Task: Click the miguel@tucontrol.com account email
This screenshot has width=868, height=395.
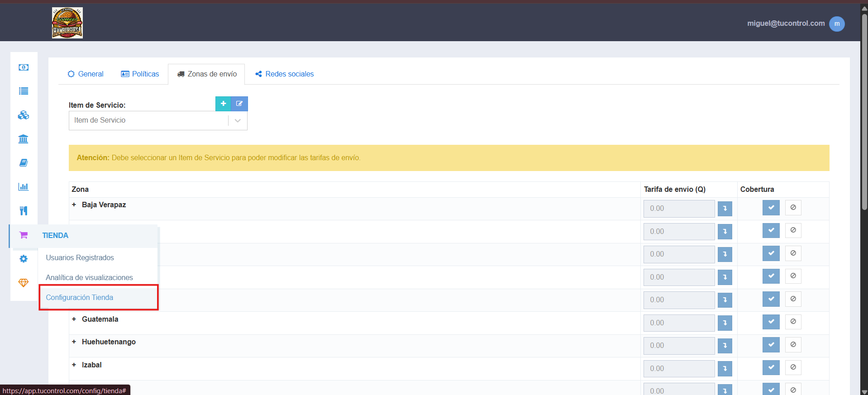Action: click(x=786, y=23)
